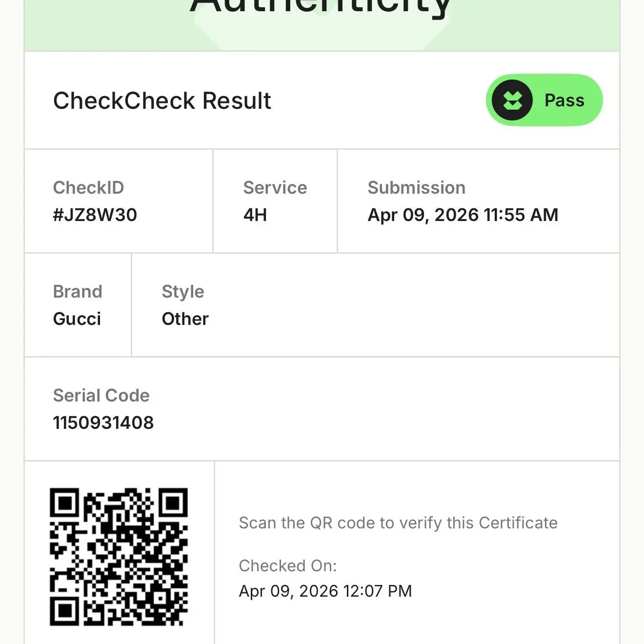
Task: Select submission time Apr 09, 2026 11:55 AM
Action: point(463,215)
